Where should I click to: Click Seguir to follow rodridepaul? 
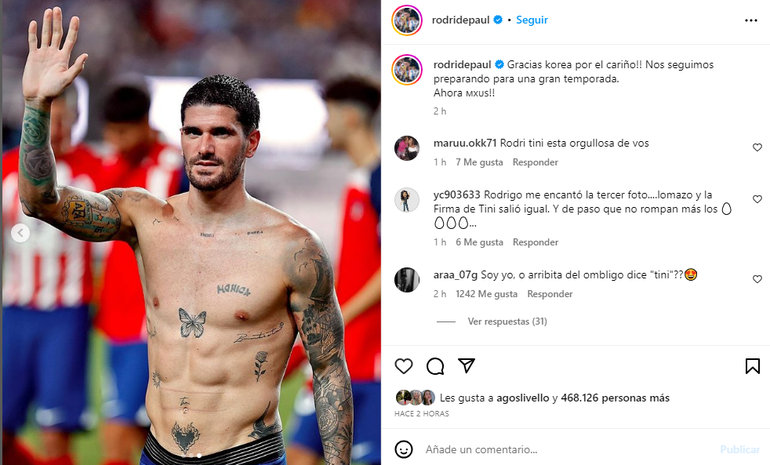(532, 20)
